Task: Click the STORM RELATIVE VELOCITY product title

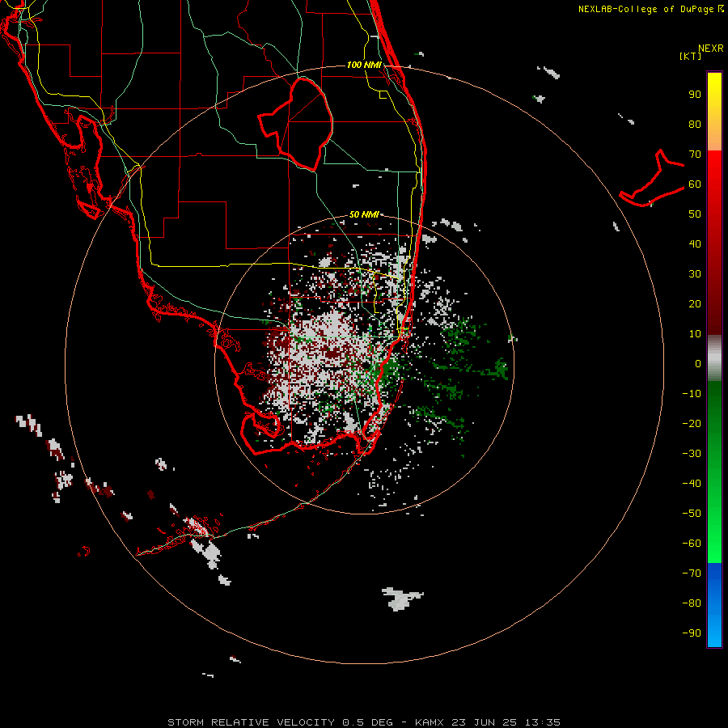Action: pyautogui.click(x=251, y=722)
